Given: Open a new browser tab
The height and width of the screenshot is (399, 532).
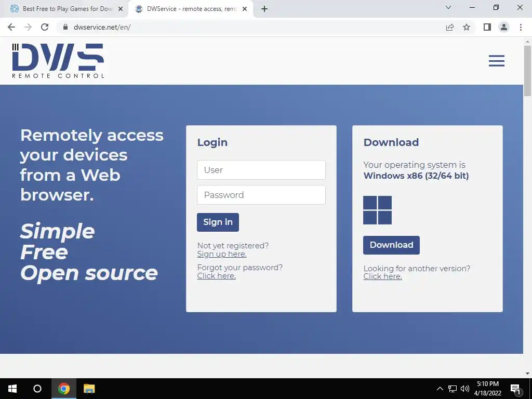Looking at the screenshot, I should pos(264,9).
